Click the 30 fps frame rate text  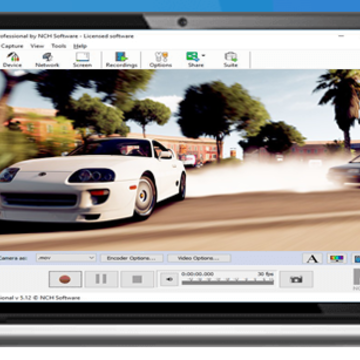(x=266, y=274)
